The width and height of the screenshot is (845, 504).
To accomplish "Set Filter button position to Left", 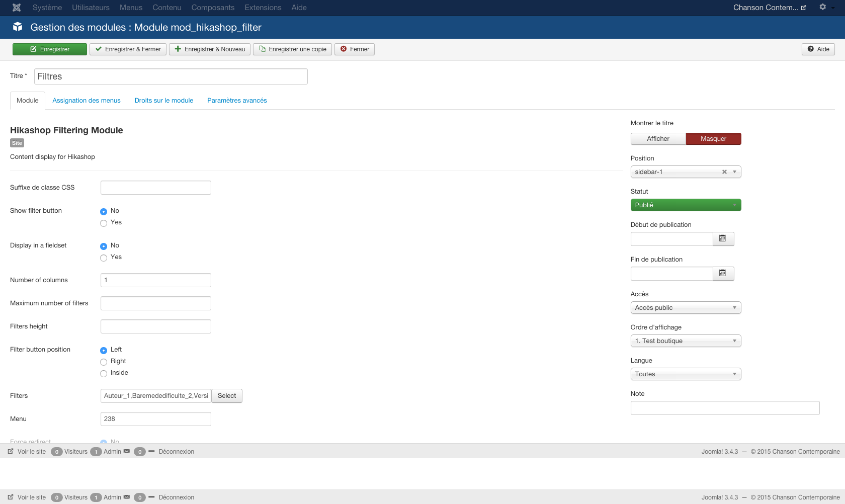I will 104,350.
